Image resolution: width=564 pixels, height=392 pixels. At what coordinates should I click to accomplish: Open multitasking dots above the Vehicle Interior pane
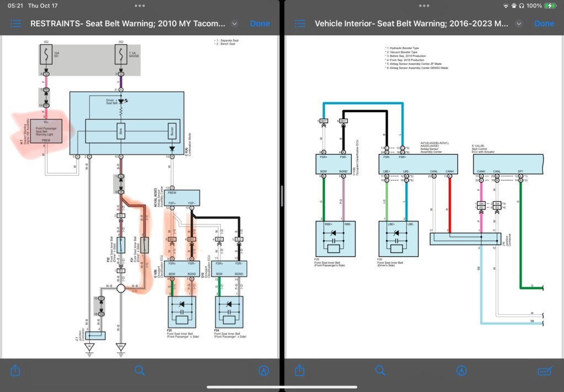click(424, 6)
